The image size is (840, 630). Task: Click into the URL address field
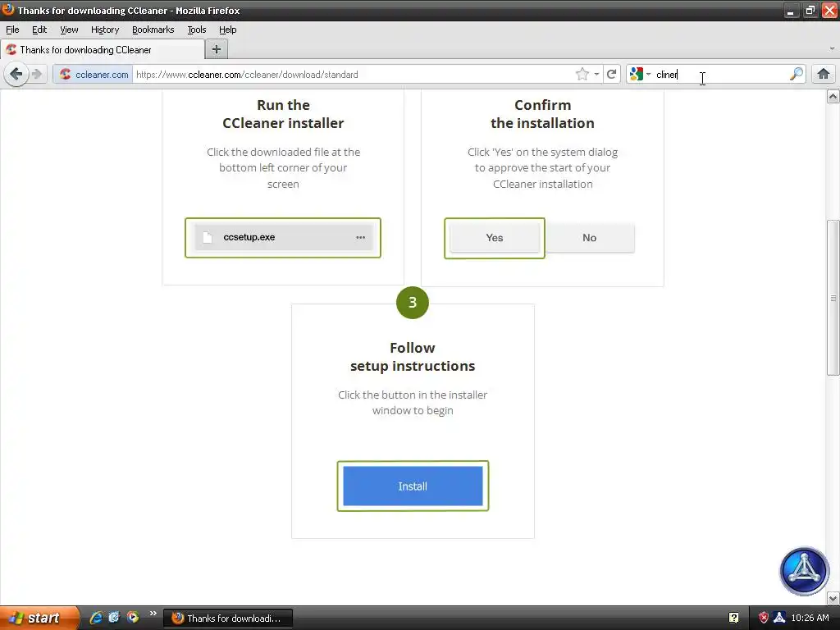354,75
